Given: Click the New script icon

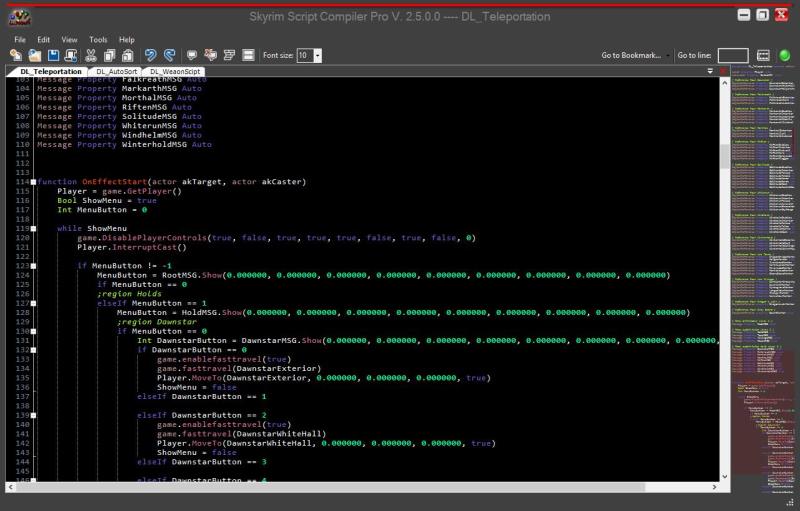Looking at the screenshot, I should point(16,55).
